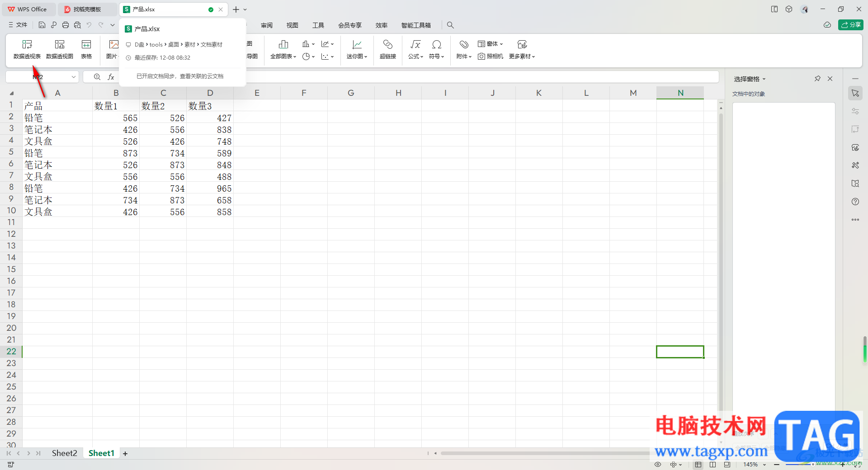Click the undo arrow
Screen dimensions: 868x470
pyautogui.click(x=89, y=25)
